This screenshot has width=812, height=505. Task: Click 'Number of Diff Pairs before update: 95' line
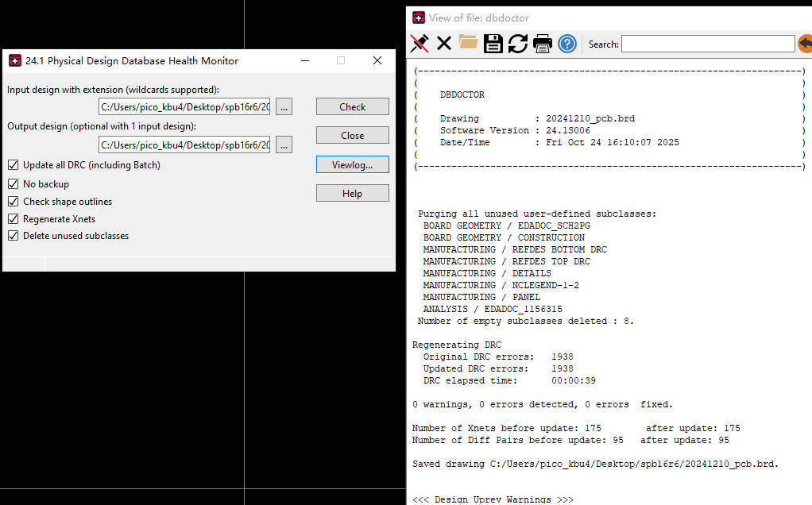click(570, 440)
